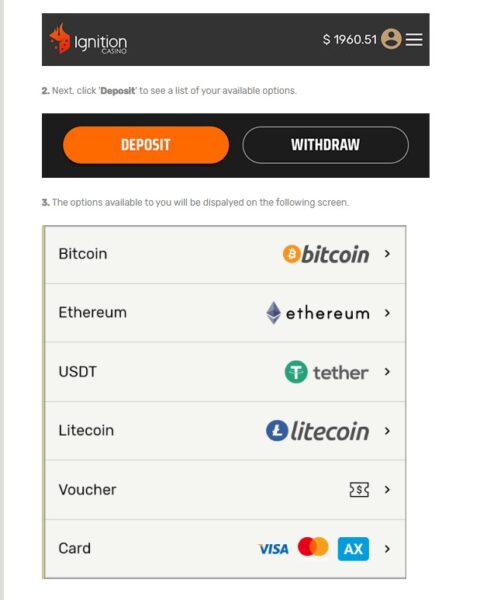This screenshot has height=600, width=487.
Task: Open the hamburger menu icon
Action: pos(414,39)
